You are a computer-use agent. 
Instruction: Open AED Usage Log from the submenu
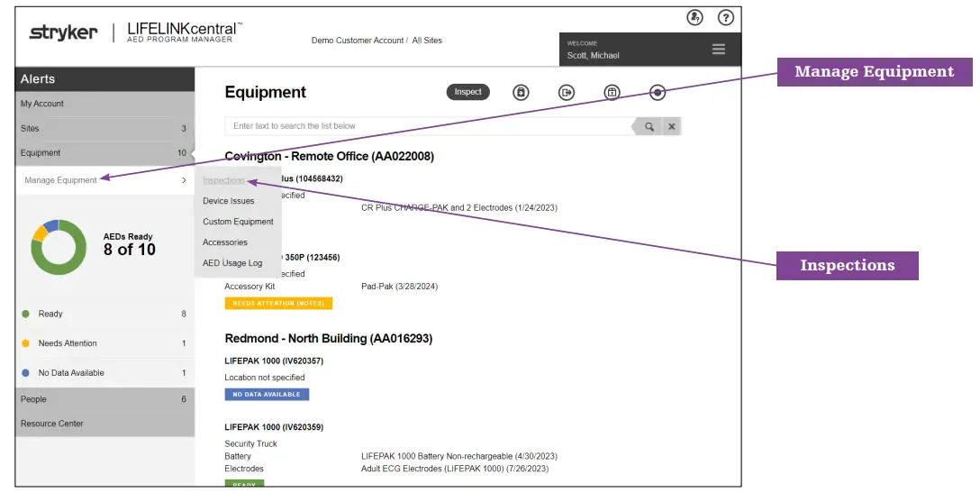pyautogui.click(x=232, y=262)
